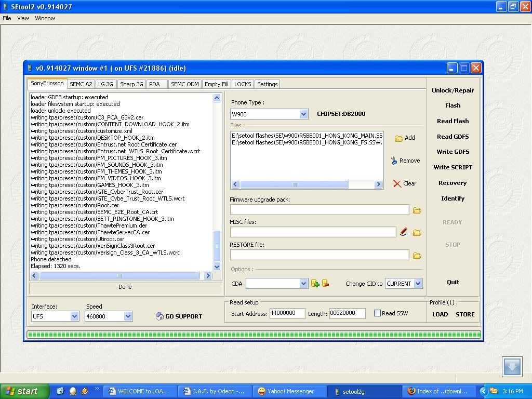
Task: Click the log horizontal scrollbar thumb
Action: click(x=119, y=276)
